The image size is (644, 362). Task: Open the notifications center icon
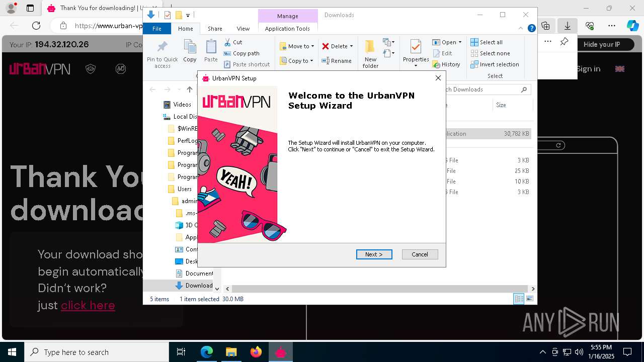[x=627, y=352]
